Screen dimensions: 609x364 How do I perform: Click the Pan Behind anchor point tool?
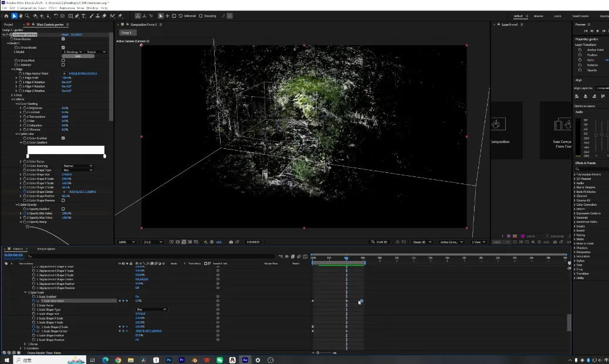pyautogui.click(x=63, y=16)
